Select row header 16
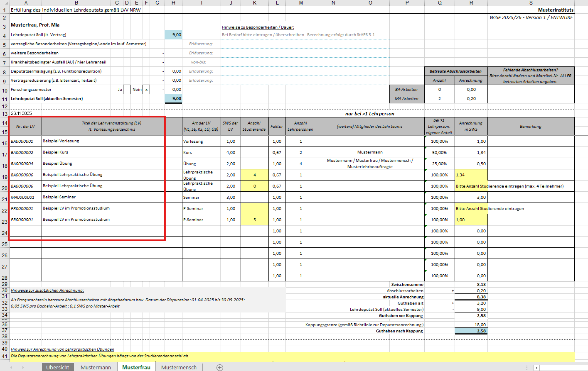This screenshot has width=588, height=371. 5,143
